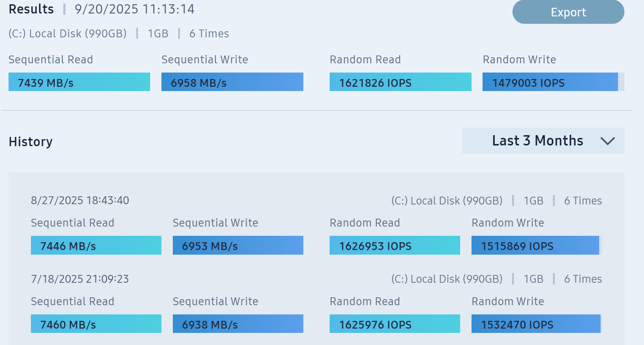Click the 1625976 IOPS Random Read bar
Screen dimensions: 644x345
pyautogui.click(x=395, y=324)
